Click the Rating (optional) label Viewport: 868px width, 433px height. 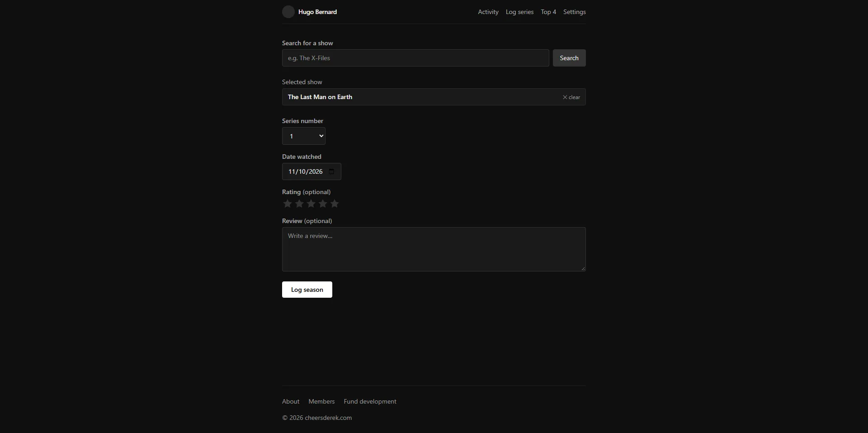click(306, 192)
